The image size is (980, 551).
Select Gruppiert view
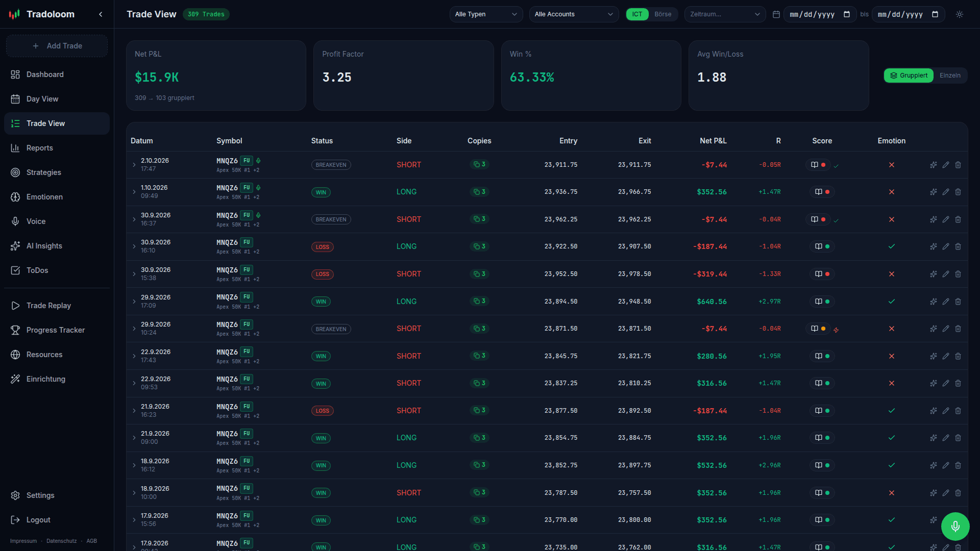coord(909,76)
